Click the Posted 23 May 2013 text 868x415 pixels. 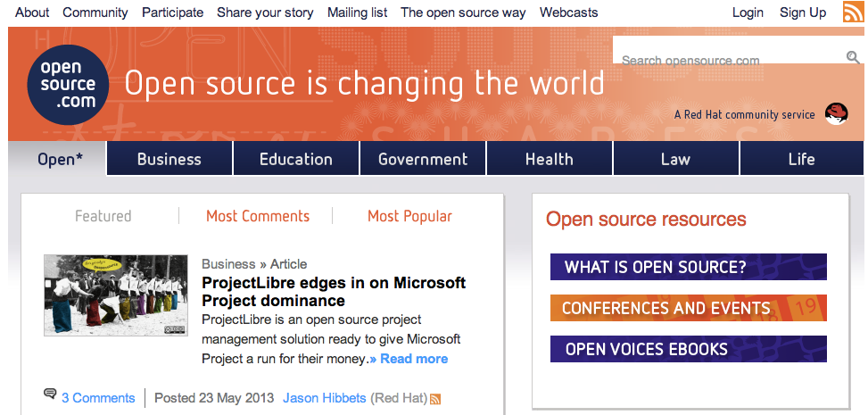point(214,398)
